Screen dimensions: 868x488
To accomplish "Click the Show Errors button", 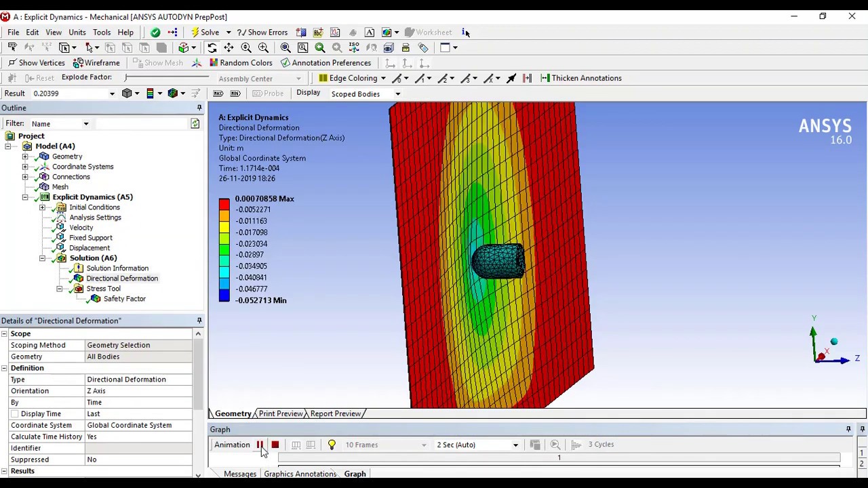I will [262, 32].
